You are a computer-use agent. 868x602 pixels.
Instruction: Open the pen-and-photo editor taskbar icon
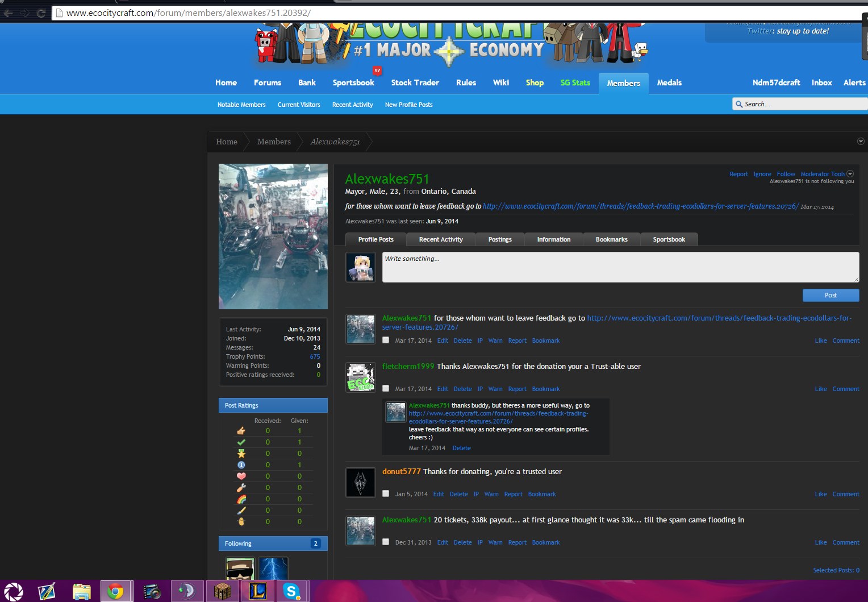[x=47, y=592]
